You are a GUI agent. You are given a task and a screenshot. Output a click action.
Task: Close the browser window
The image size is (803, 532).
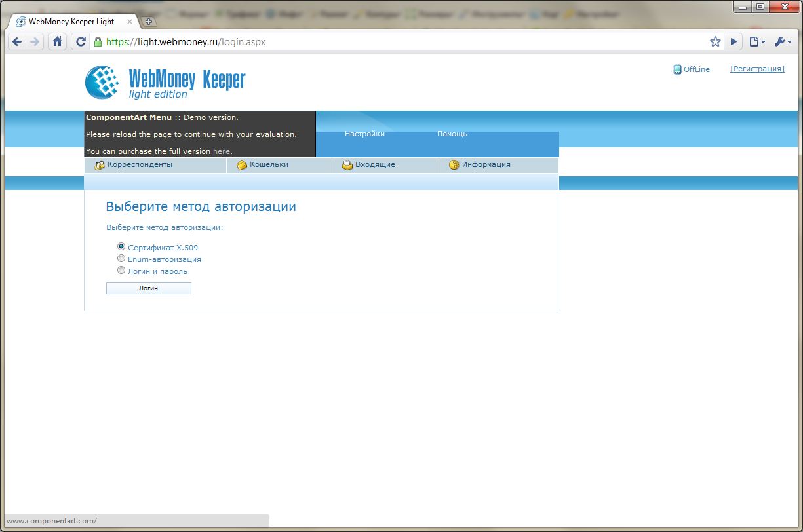(783, 7)
